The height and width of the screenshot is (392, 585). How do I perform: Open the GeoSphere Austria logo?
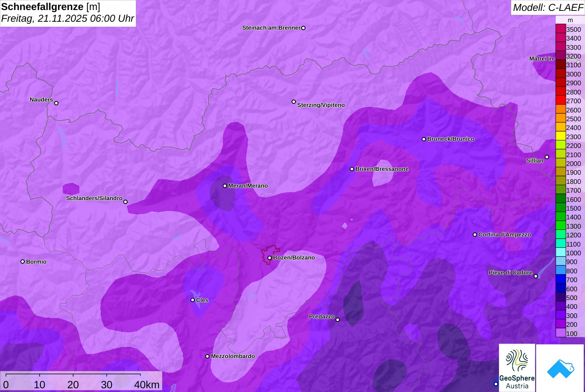click(517, 368)
